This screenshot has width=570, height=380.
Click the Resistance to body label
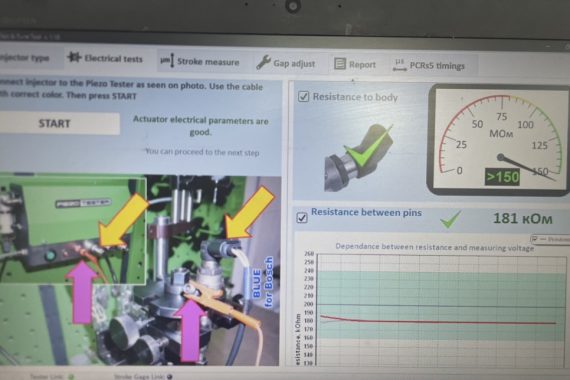coord(355,97)
